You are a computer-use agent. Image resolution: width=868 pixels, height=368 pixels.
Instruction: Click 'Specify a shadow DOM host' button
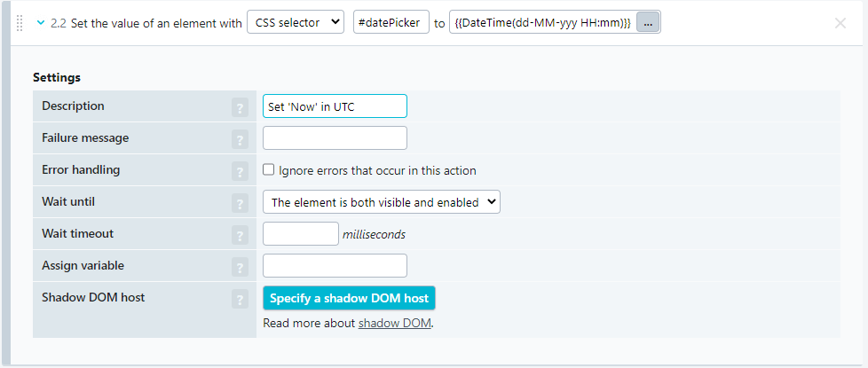[349, 298]
